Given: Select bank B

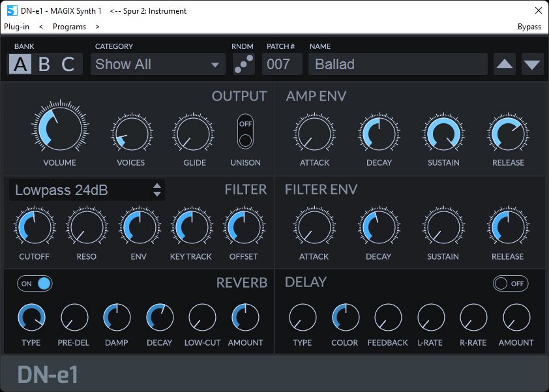Looking at the screenshot, I should click(44, 64).
